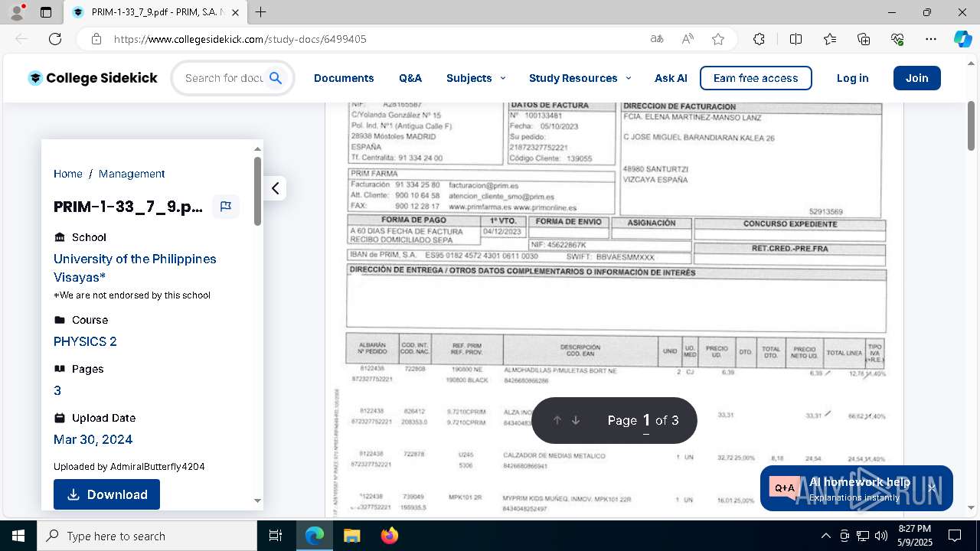Open browser extensions icon
Viewport: 980px width, 551px height.
[759, 39]
